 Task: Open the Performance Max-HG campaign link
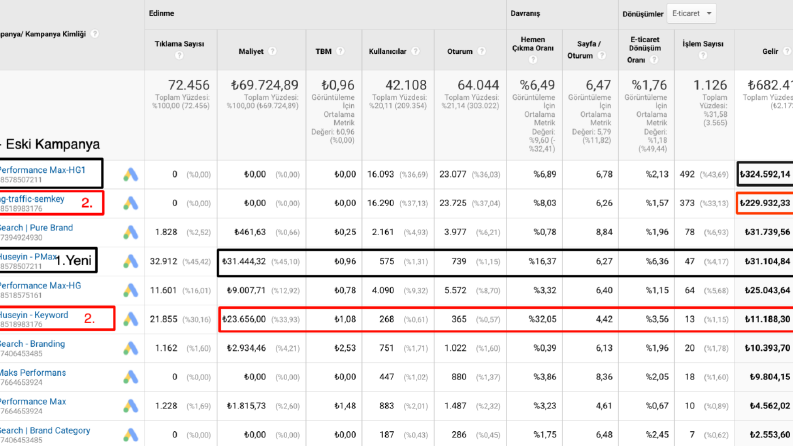point(40,285)
